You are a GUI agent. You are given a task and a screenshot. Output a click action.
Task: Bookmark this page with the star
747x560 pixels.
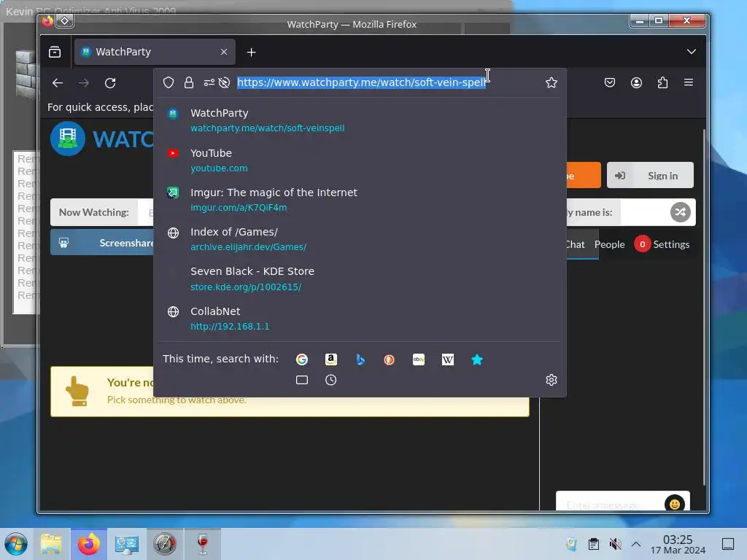[x=551, y=82]
